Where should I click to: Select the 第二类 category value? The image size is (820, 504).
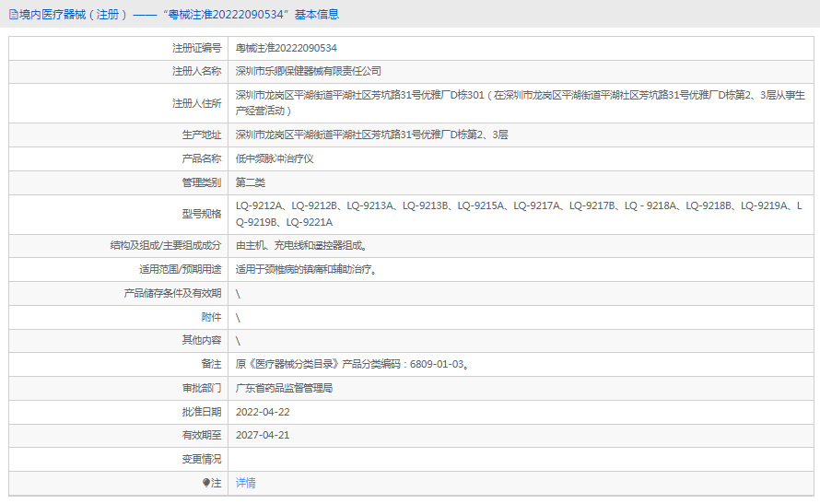pyautogui.click(x=250, y=182)
